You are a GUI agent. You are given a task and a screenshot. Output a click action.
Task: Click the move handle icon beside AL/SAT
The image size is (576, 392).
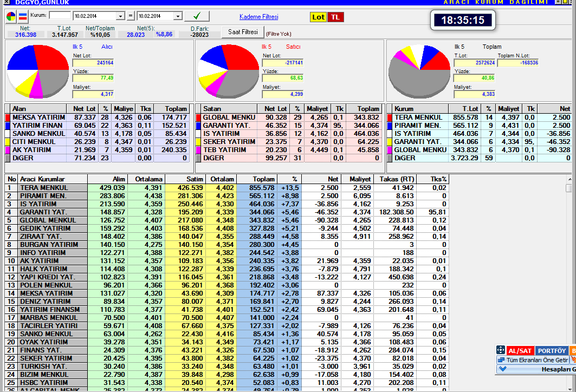pyautogui.click(x=500, y=350)
